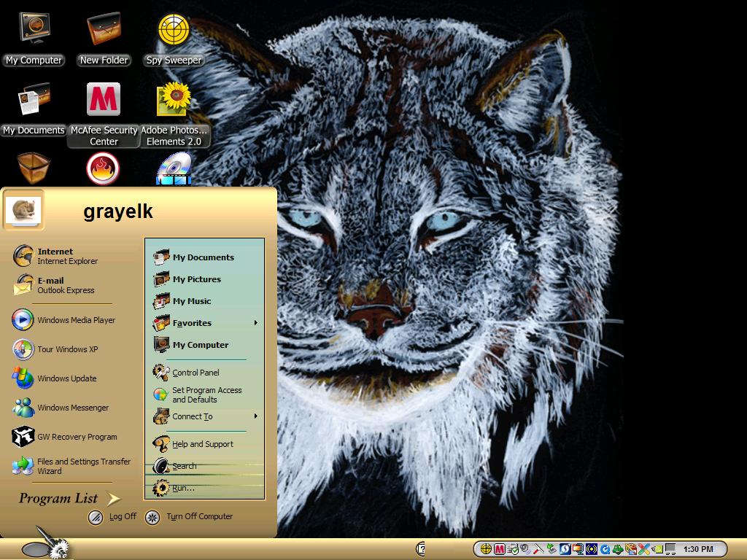Viewport: 747px width, 560px height.
Task: Click the Start button on taskbar
Action: (45, 548)
